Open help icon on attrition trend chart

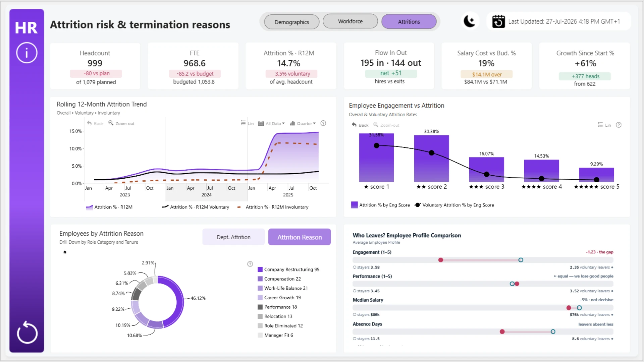tap(323, 123)
